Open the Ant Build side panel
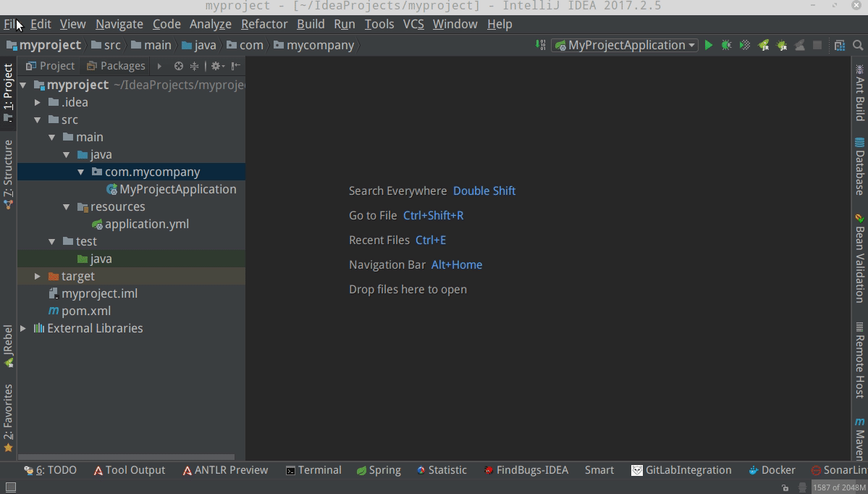The height and width of the screenshot is (494, 868). (860, 93)
